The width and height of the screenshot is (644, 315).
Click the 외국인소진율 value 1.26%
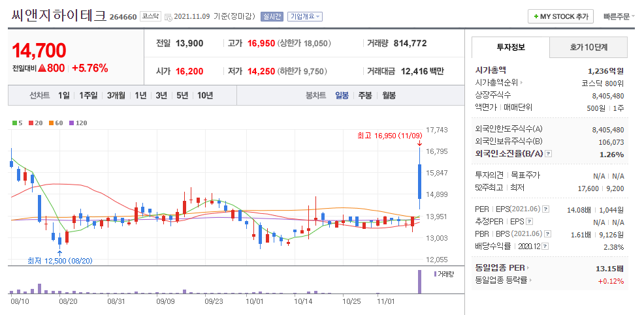[x=611, y=154]
